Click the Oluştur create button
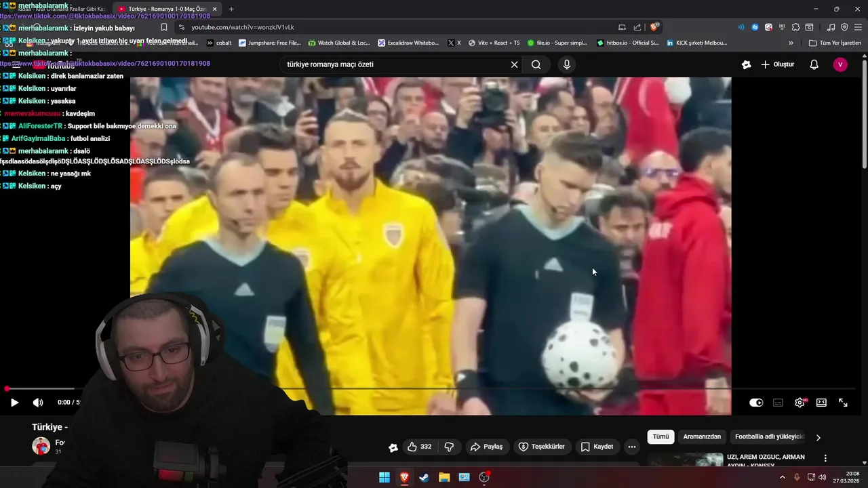The width and height of the screenshot is (868, 488). (778, 65)
